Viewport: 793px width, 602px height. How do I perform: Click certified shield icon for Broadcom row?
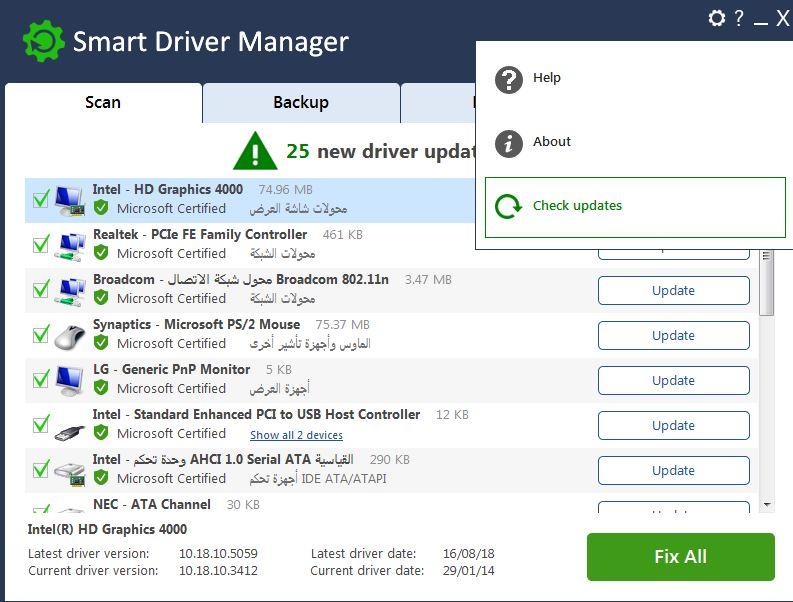coord(101,297)
